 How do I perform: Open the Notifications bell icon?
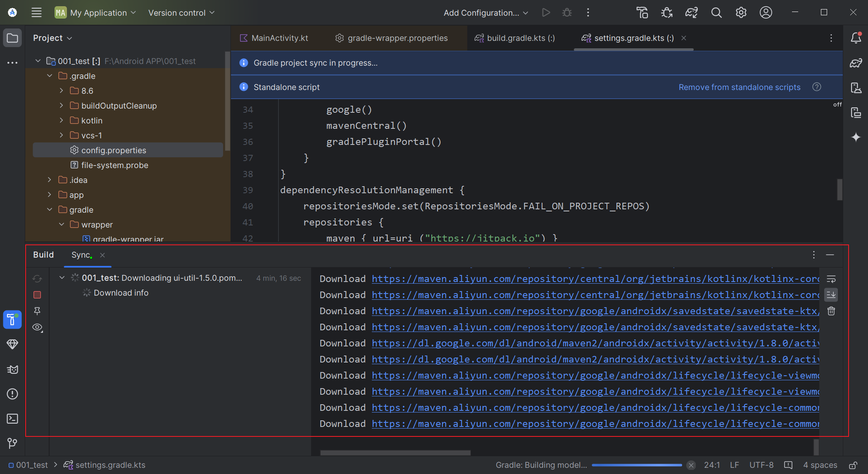[856, 38]
